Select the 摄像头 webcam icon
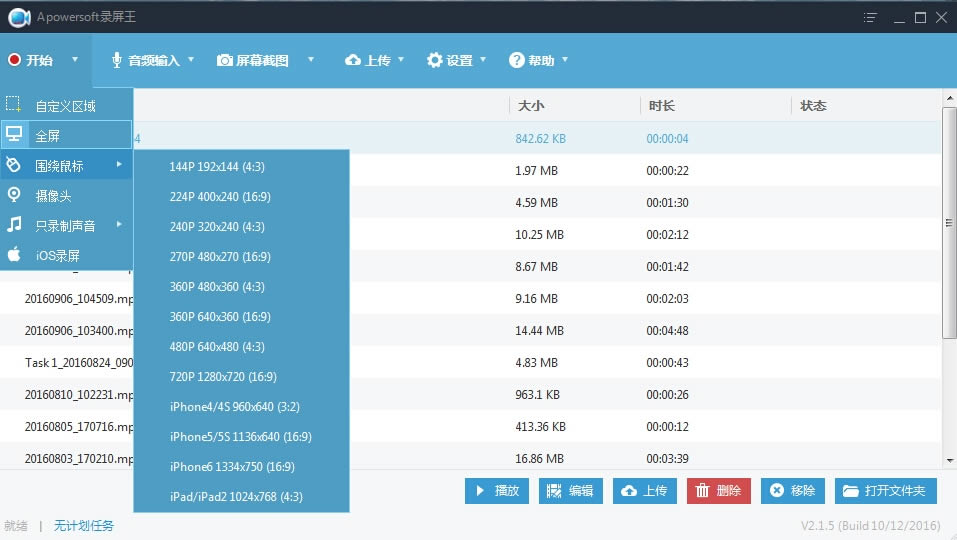Screen dimensions: 957x540 point(14,195)
